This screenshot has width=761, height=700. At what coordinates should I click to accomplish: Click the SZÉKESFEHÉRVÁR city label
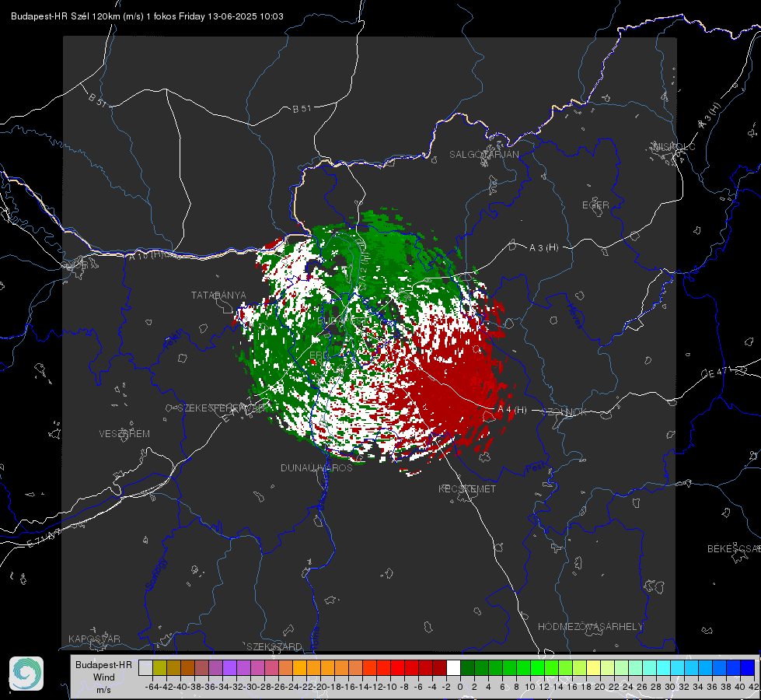222,408
